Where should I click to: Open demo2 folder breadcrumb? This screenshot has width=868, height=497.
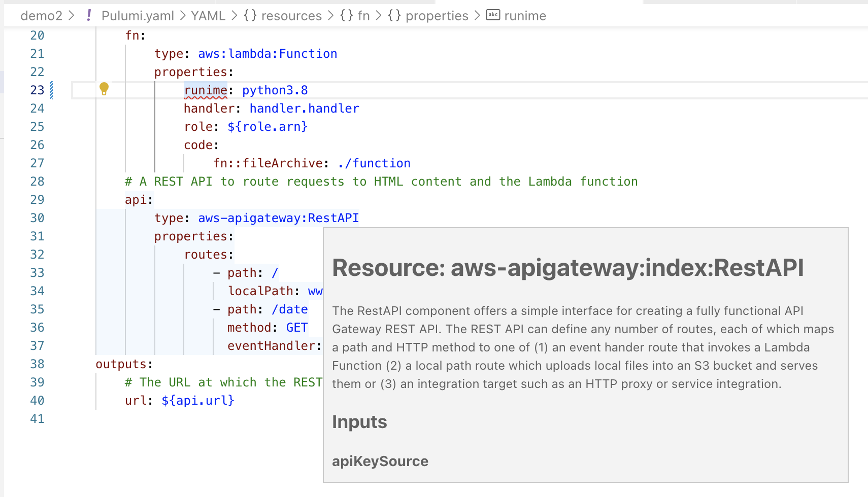41,16
